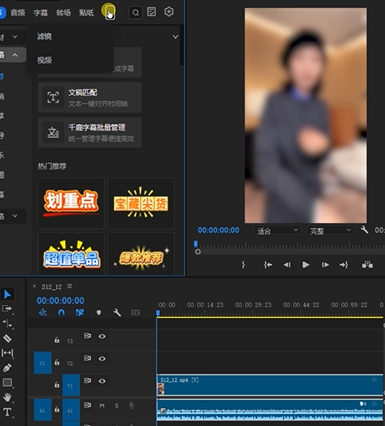Click the 文稿匹配 text-scan icon
The image size is (385, 426).
coord(53,98)
